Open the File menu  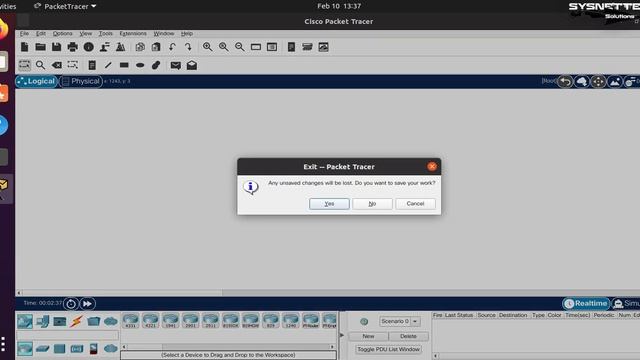pyautogui.click(x=24, y=33)
